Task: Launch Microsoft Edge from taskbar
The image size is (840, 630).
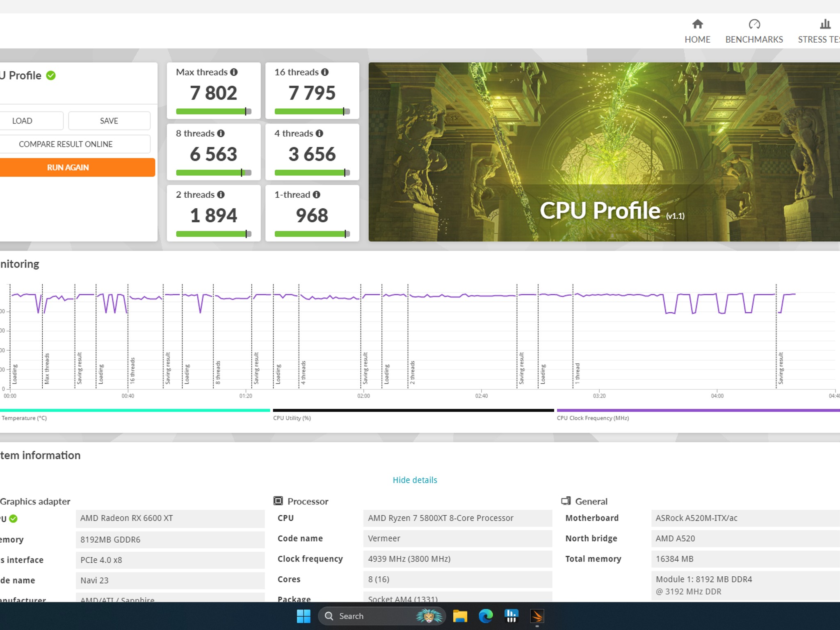Action: (x=486, y=616)
